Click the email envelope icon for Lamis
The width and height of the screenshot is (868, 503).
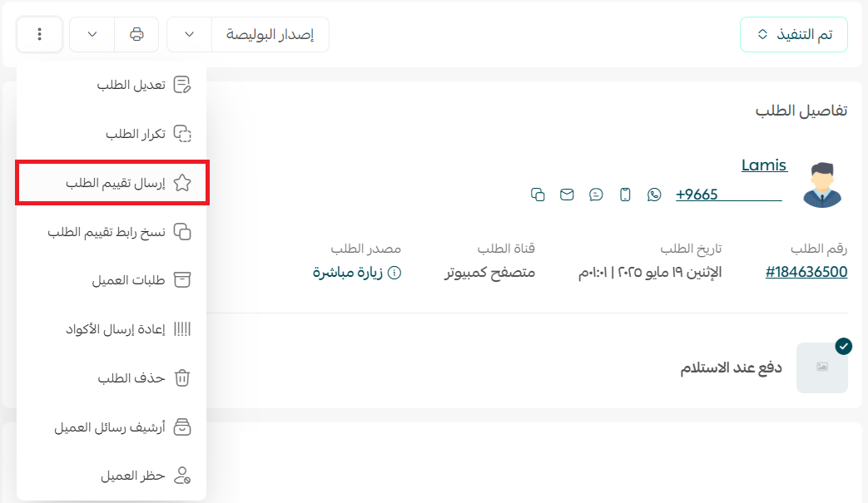click(567, 195)
